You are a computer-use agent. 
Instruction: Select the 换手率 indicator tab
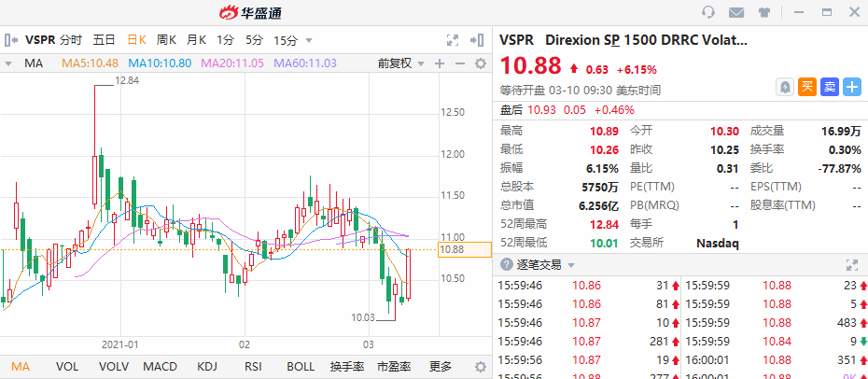[x=347, y=366]
